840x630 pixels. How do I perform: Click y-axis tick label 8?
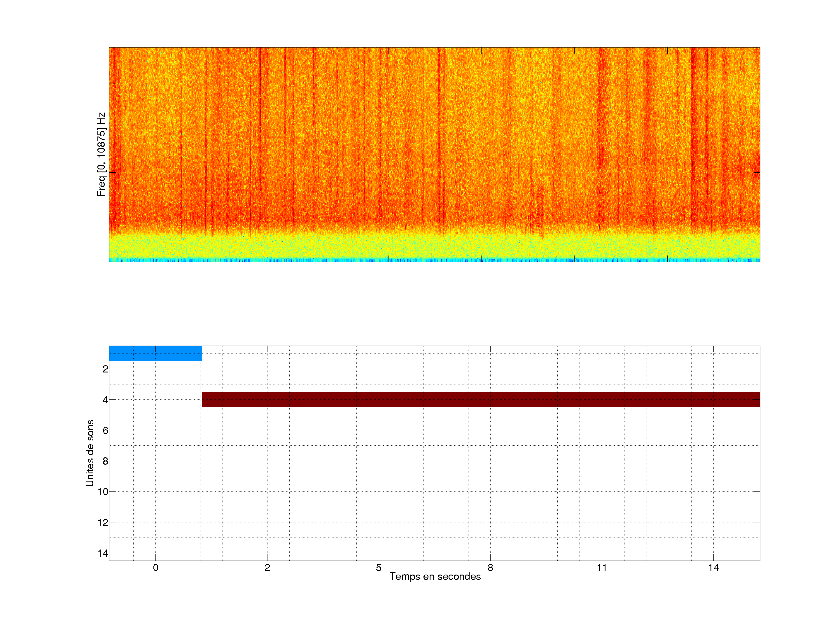[105, 461]
